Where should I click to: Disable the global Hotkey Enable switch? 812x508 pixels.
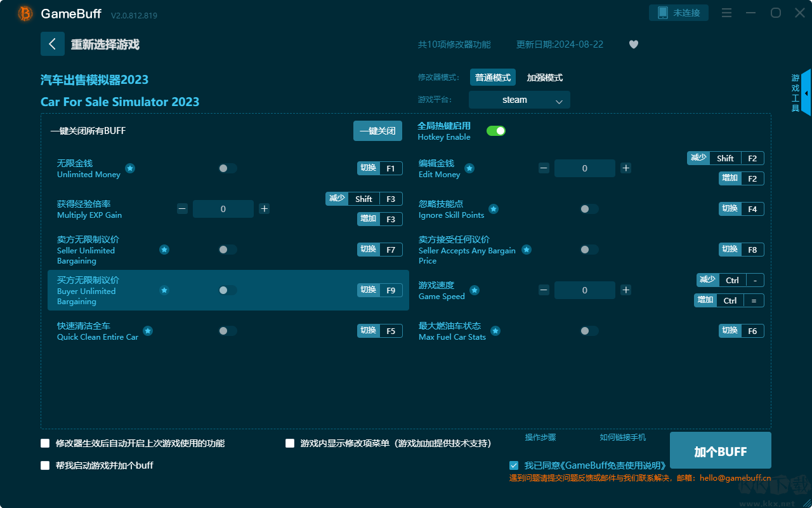(496, 131)
